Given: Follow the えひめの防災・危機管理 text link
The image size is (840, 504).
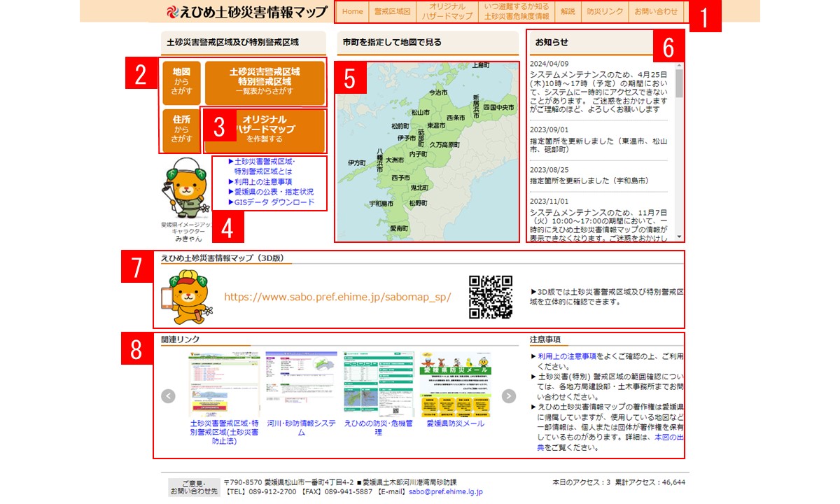Looking at the screenshot, I should pyautogui.click(x=379, y=428).
